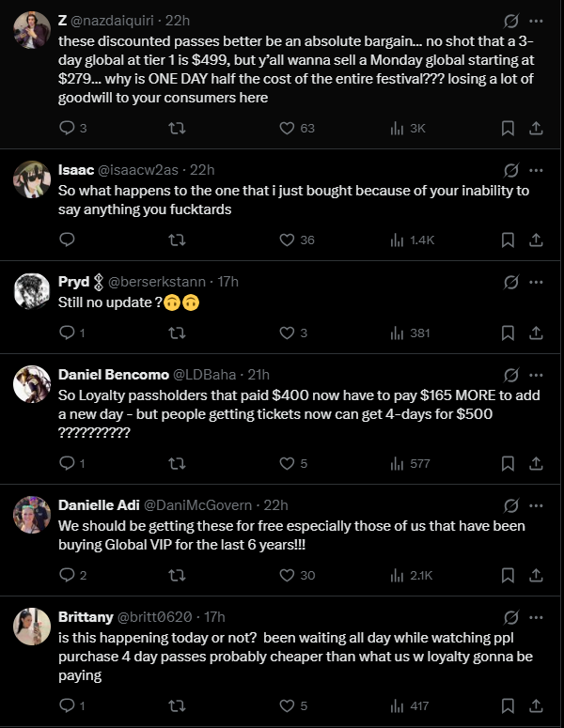Share Danielle Adi's tweet
The height and width of the screenshot is (728, 564).
coord(536,575)
